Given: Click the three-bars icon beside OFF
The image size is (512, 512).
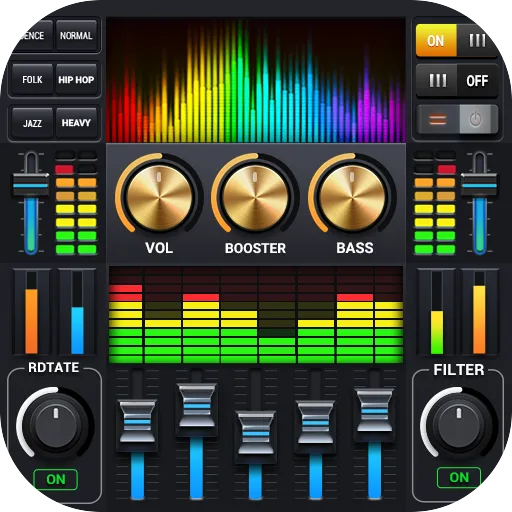Looking at the screenshot, I should pos(437,80).
